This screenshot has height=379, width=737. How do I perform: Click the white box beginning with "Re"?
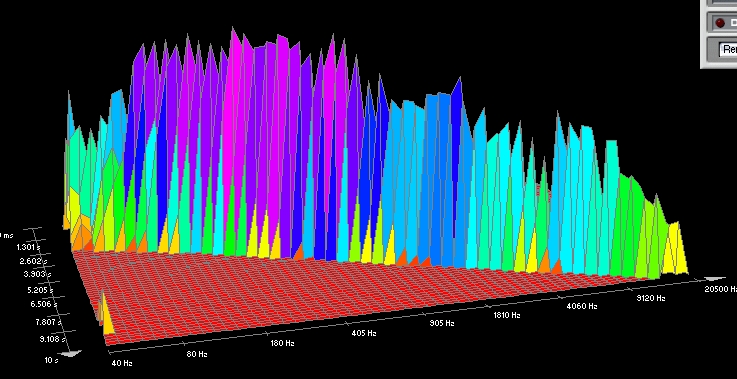728,49
